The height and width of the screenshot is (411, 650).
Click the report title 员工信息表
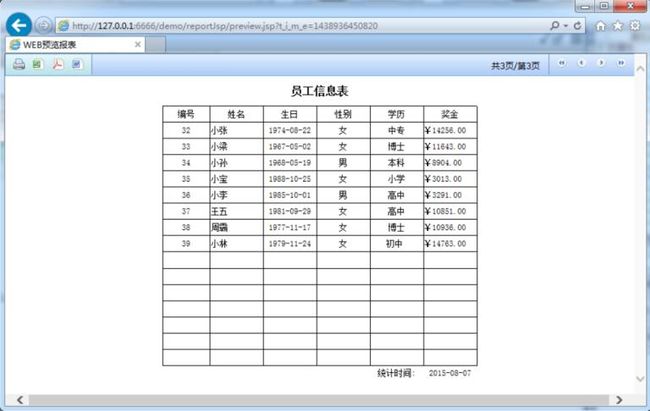320,91
